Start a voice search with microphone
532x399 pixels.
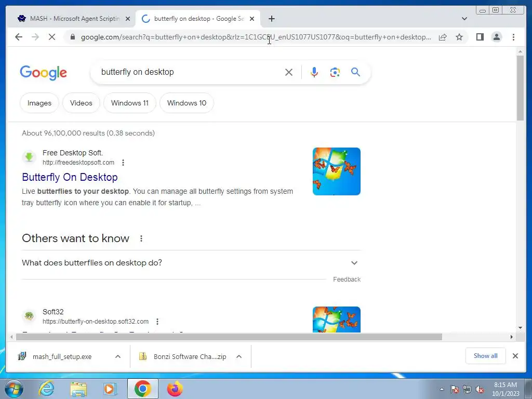pyautogui.click(x=314, y=72)
